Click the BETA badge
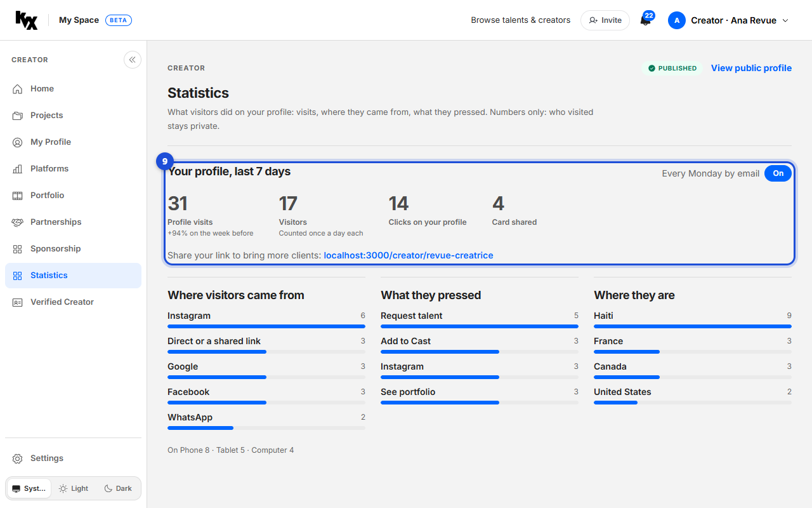 (x=119, y=20)
